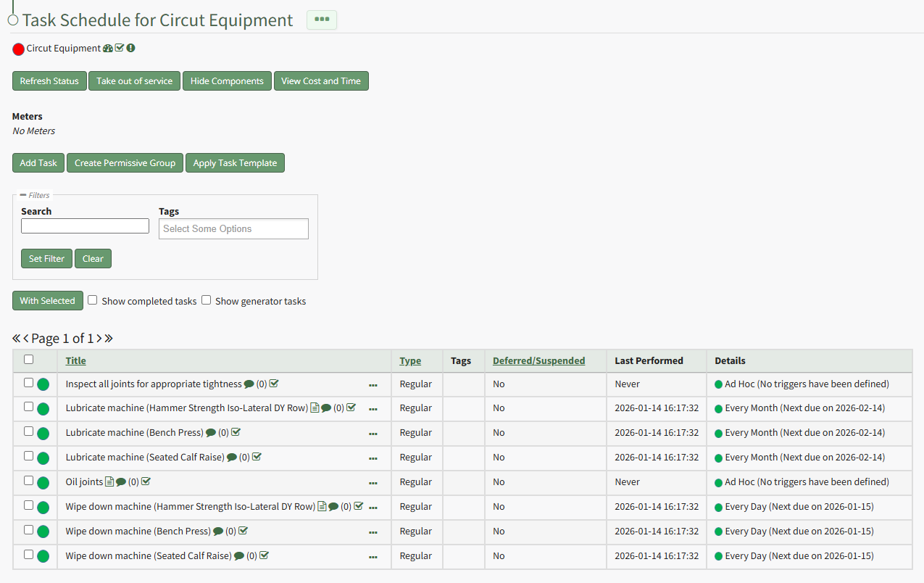Click the document icon on Oil joints
The image size is (924, 583).
(x=109, y=482)
